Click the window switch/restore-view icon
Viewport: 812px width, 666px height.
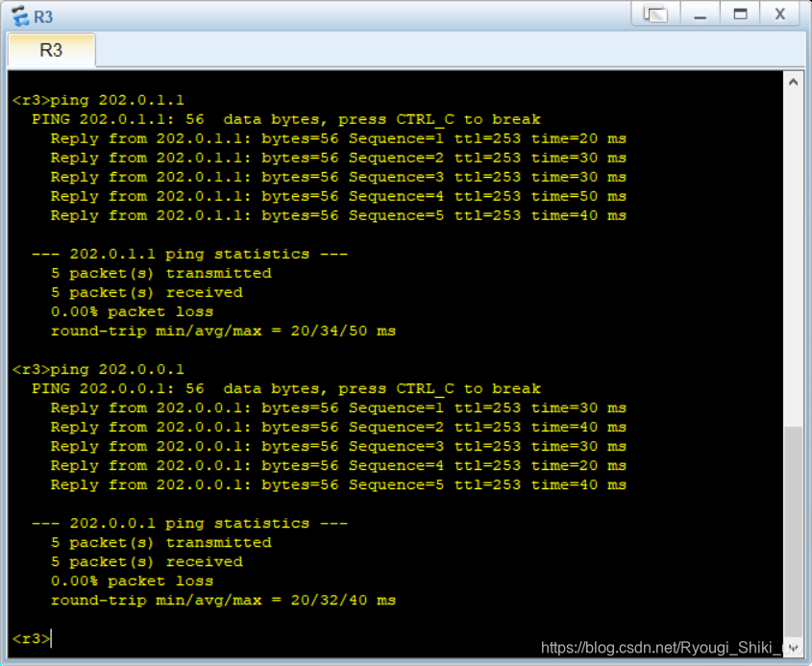(x=655, y=14)
